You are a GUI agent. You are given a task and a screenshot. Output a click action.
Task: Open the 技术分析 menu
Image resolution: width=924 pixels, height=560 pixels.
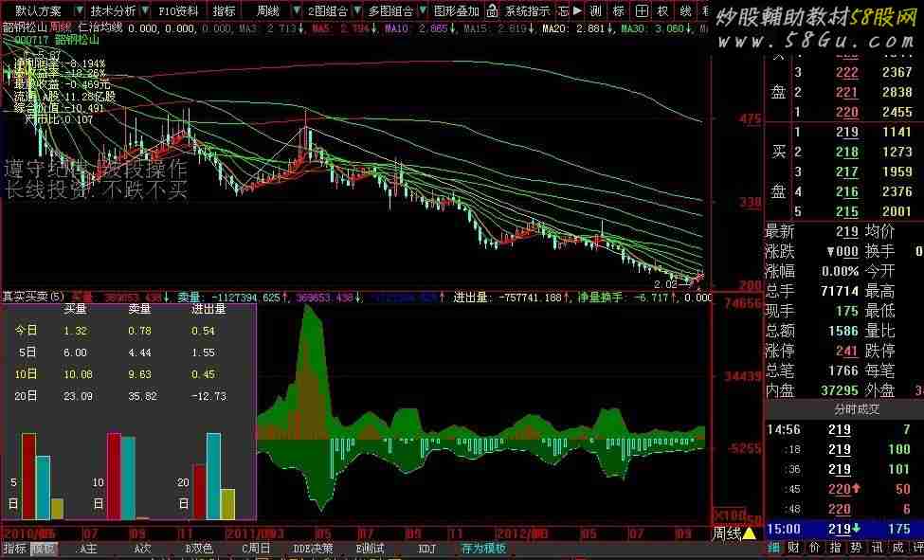coord(113,10)
